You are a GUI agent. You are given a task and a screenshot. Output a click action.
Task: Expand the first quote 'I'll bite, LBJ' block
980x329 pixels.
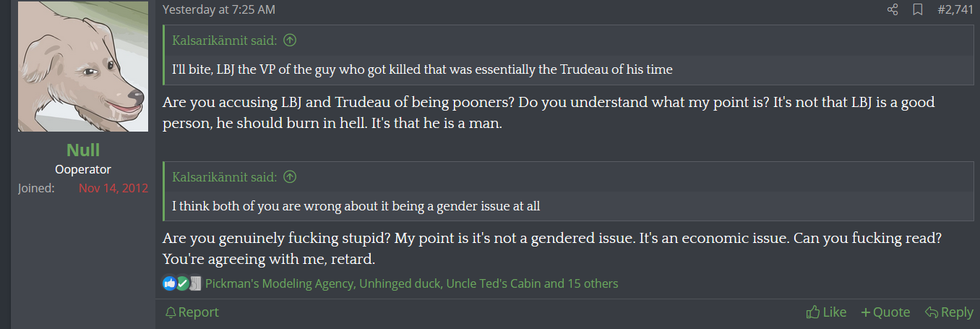click(422, 70)
